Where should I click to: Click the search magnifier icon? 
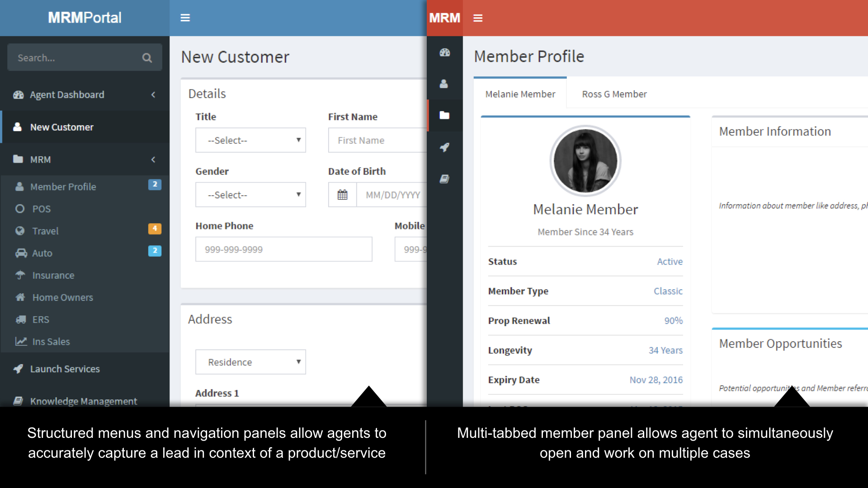pos(147,58)
